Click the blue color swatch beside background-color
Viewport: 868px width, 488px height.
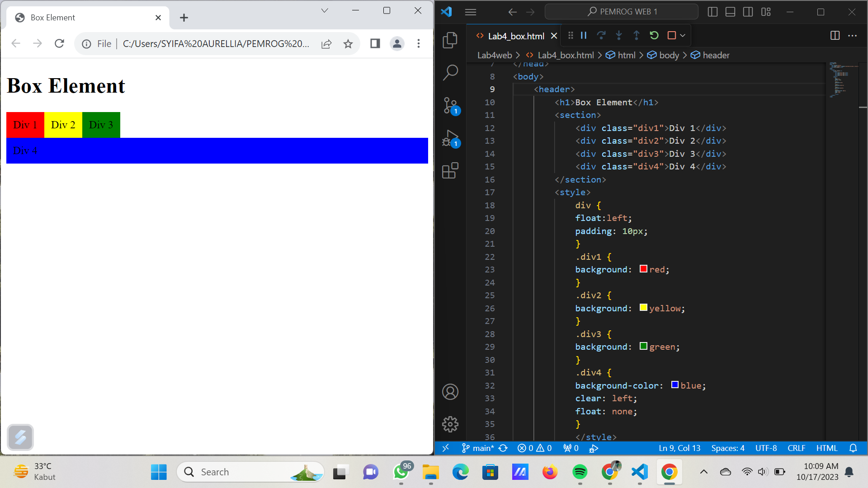pyautogui.click(x=675, y=385)
